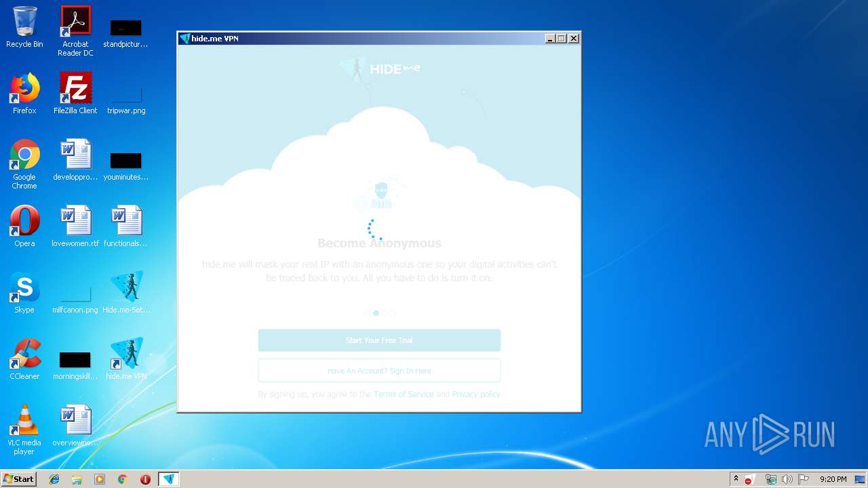Open Internet Explorer from the taskbar
Viewport: 868px width, 488px height.
(54, 479)
